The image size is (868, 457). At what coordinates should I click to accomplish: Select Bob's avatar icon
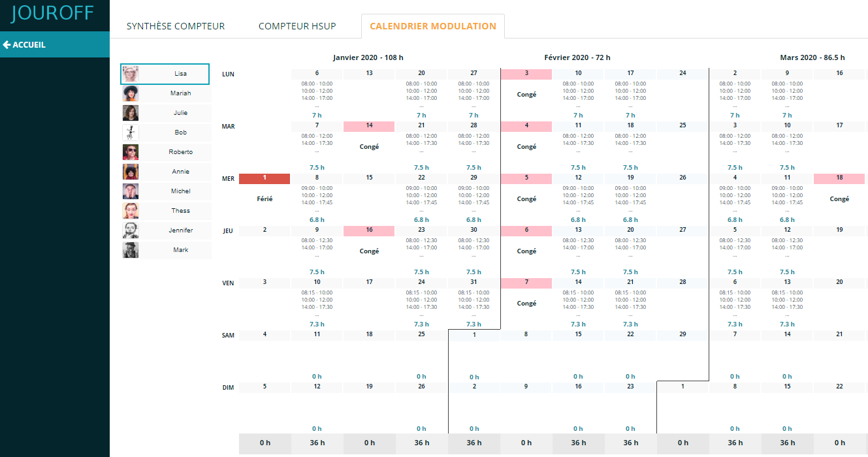[x=131, y=133]
